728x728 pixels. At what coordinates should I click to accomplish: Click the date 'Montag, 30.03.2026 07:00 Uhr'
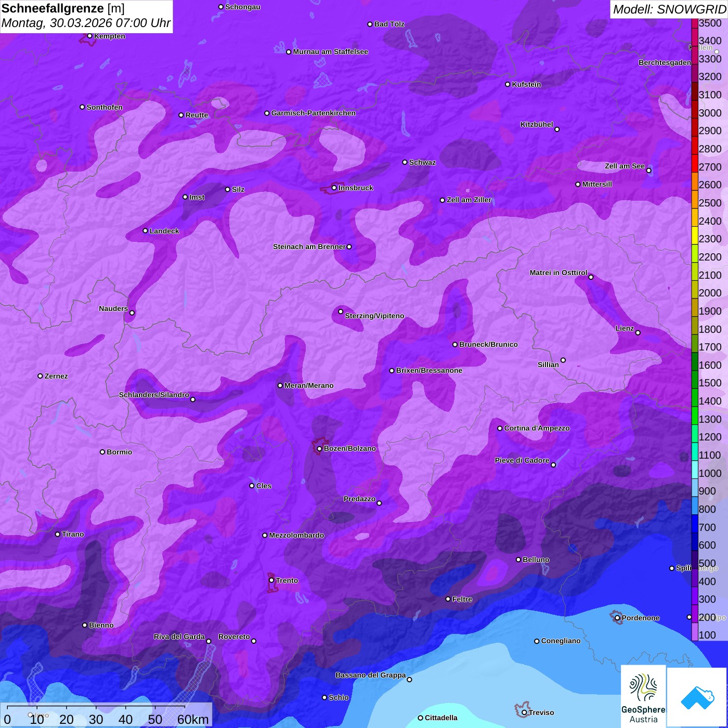[86, 23]
